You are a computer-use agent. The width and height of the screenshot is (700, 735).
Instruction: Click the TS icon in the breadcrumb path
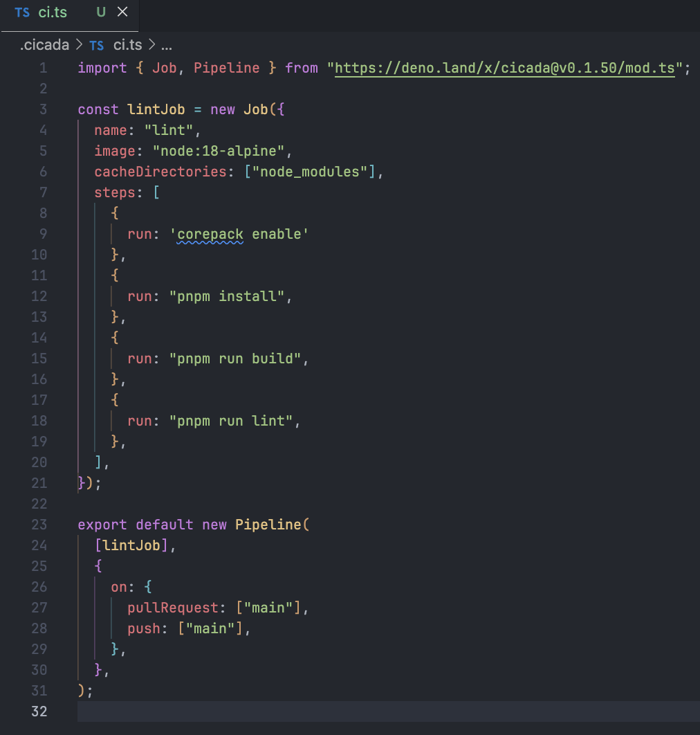pos(97,46)
